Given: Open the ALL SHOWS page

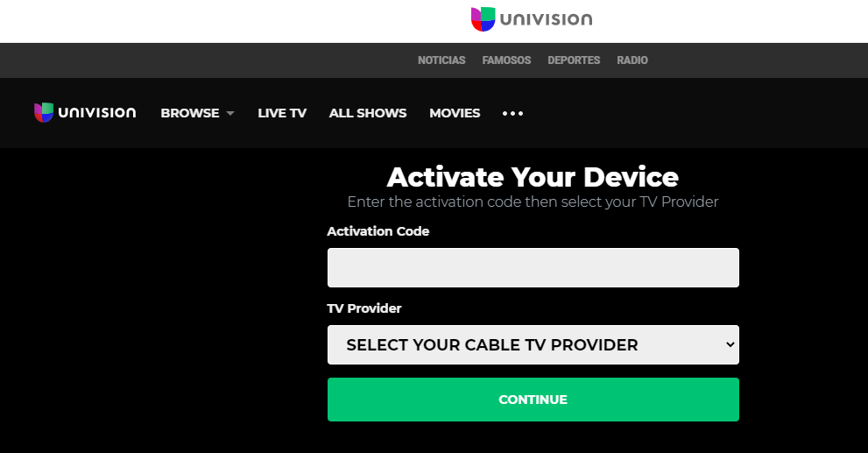Looking at the screenshot, I should pyautogui.click(x=368, y=113).
